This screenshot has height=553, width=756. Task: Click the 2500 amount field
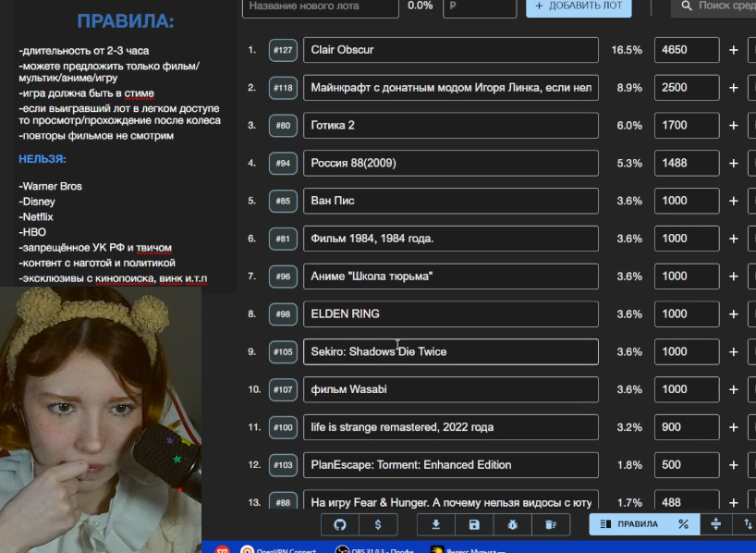[687, 88]
